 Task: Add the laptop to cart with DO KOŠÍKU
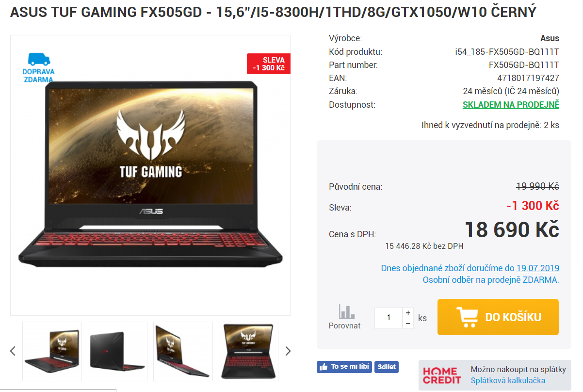pos(498,317)
